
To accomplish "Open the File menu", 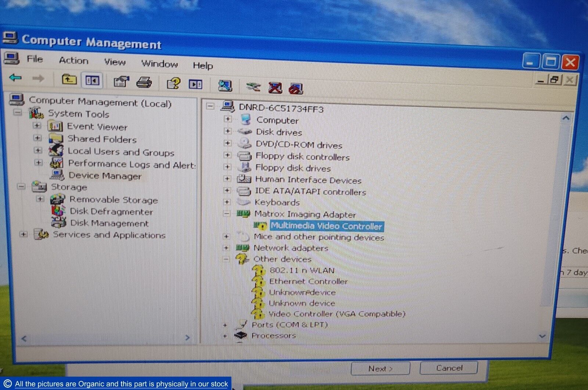I will pyautogui.click(x=35, y=59).
